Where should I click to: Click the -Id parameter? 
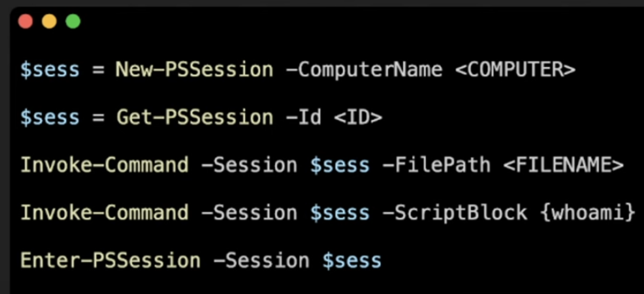tap(304, 117)
